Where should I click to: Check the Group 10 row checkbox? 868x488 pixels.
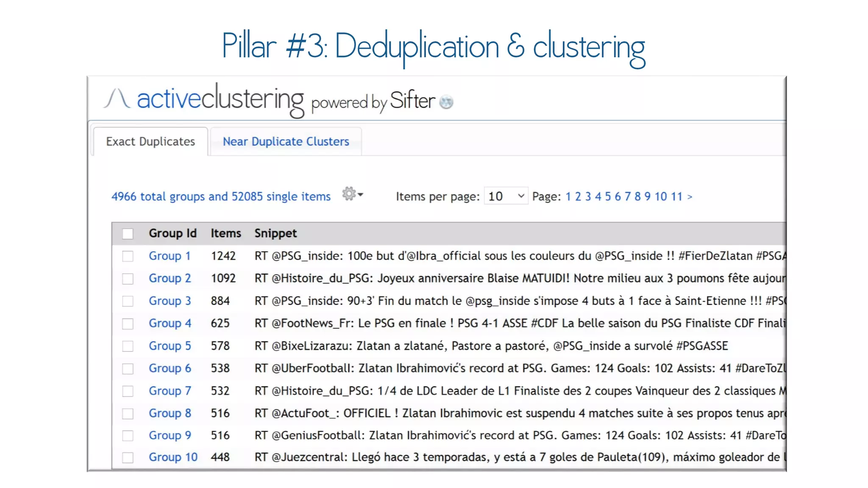click(x=128, y=457)
